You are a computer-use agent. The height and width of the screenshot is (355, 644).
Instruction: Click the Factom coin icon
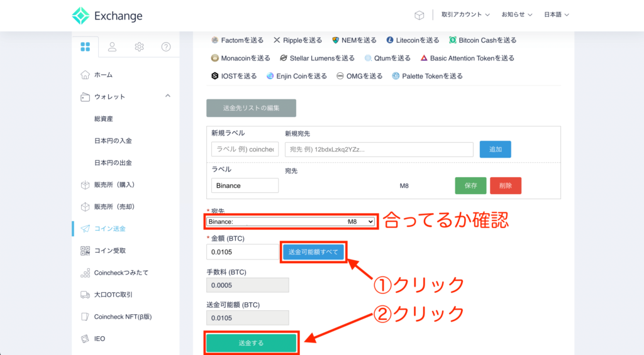[x=215, y=40]
